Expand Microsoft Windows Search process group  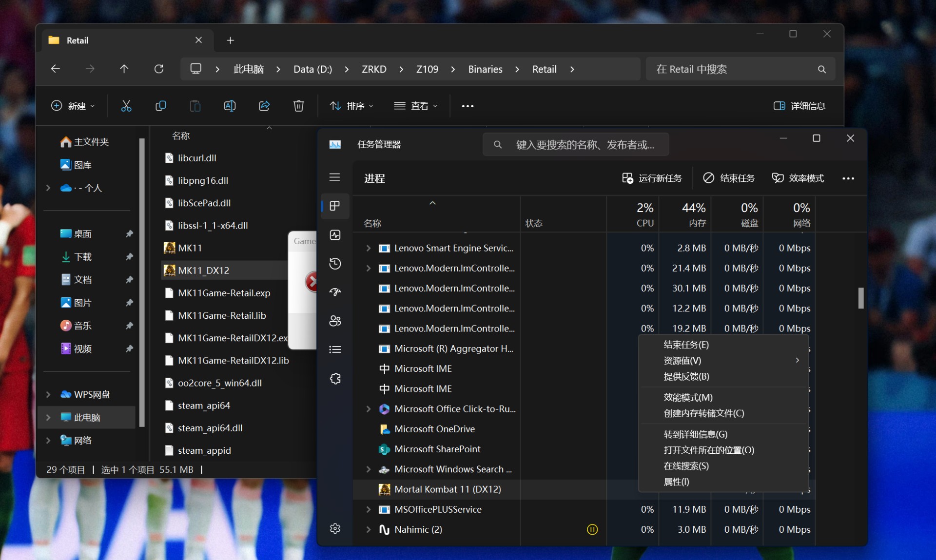pos(369,469)
